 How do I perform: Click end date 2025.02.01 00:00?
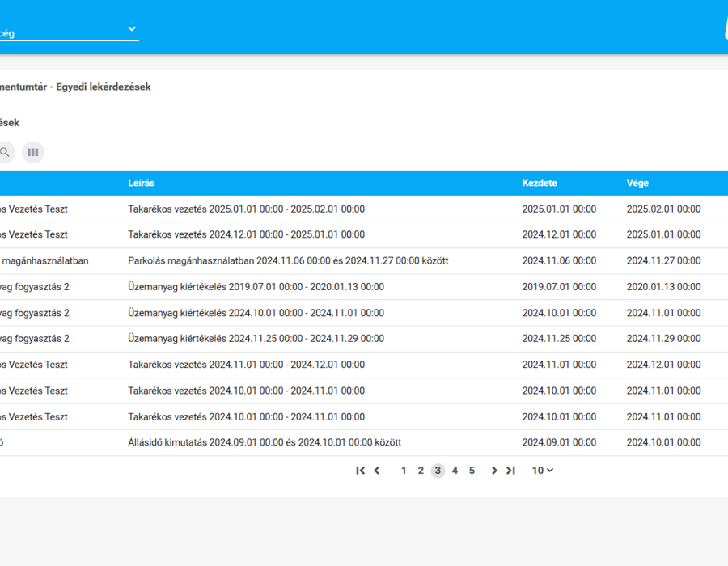pos(664,209)
